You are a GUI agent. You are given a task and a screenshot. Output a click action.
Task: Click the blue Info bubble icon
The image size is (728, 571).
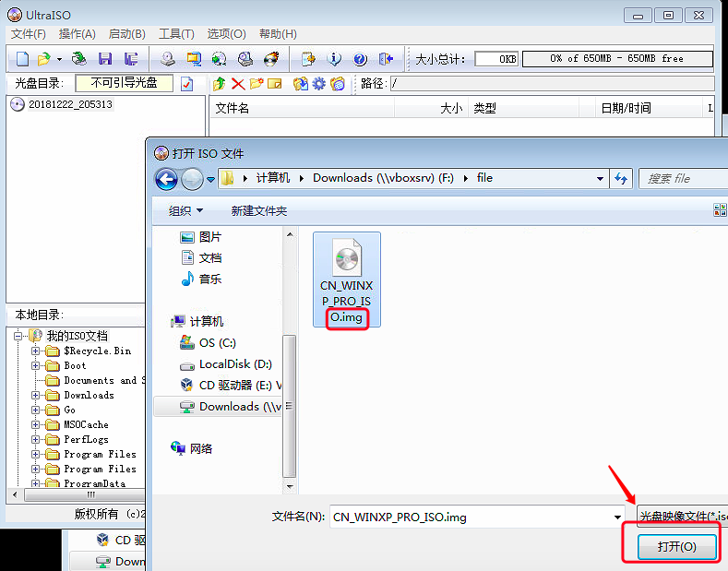point(334,59)
